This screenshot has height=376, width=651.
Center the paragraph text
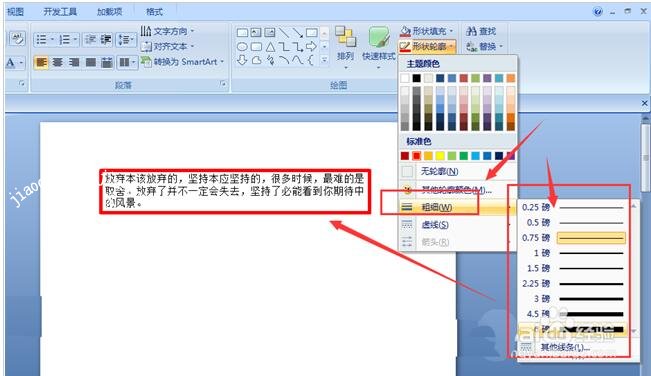pyautogui.click(x=57, y=63)
